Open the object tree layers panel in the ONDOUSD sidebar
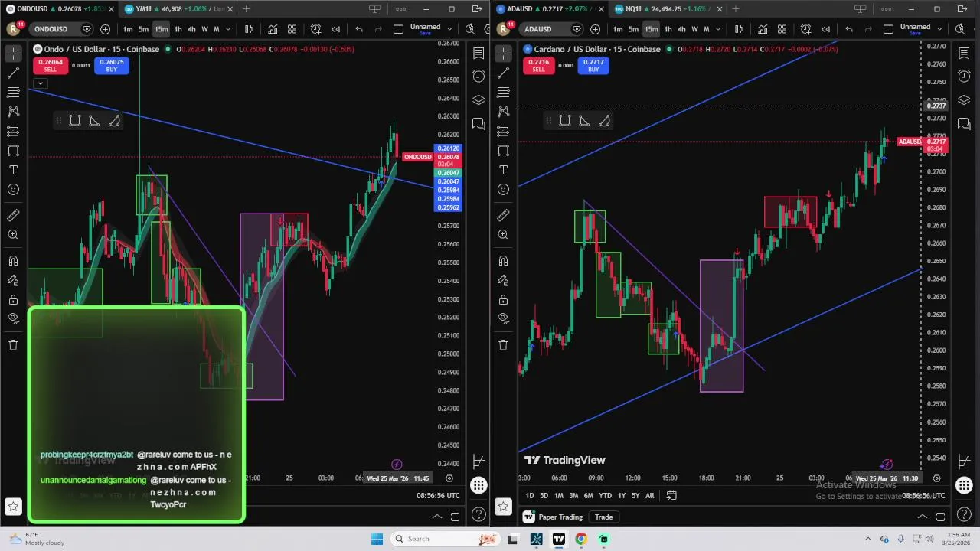The image size is (980, 551). (x=479, y=99)
